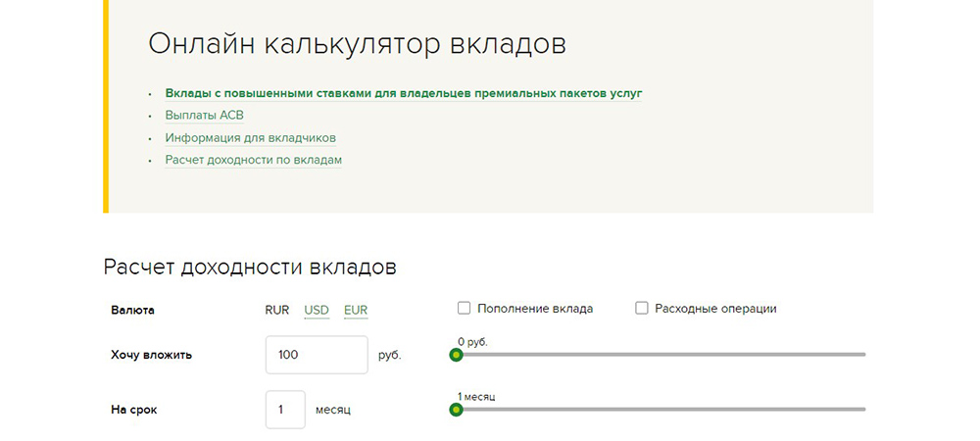Click the На срок label
This screenshot has width=980, height=441.
pyautogui.click(x=133, y=410)
